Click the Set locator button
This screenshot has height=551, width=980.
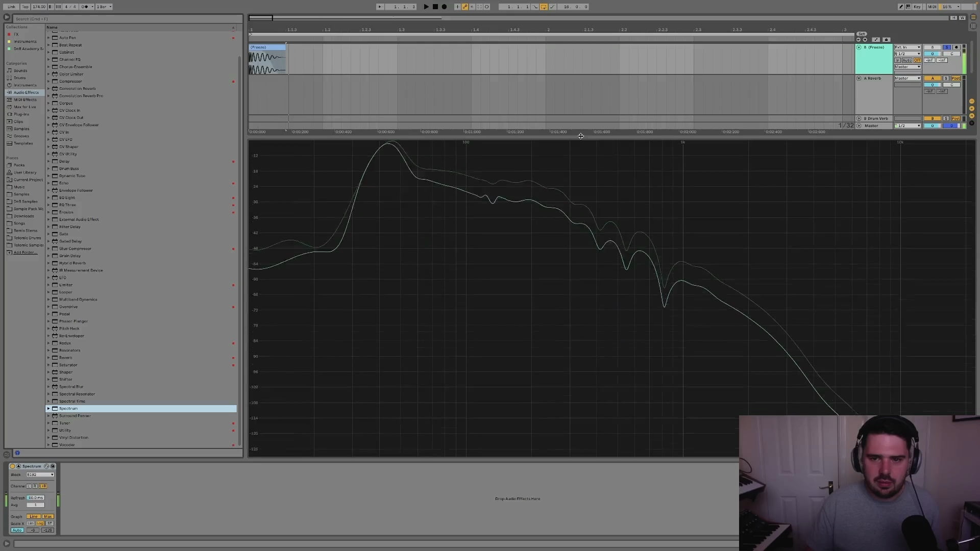click(862, 34)
